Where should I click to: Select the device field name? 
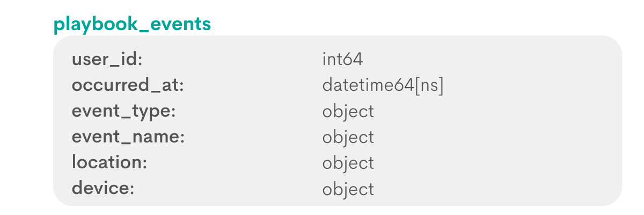pyautogui.click(x=103, y=189)
